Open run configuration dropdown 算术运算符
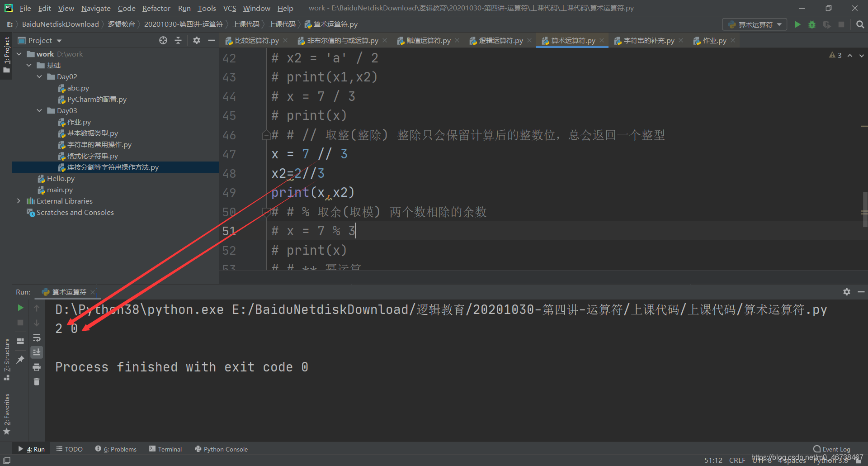The height and width of the screenshot is (466, 868). 755,24
